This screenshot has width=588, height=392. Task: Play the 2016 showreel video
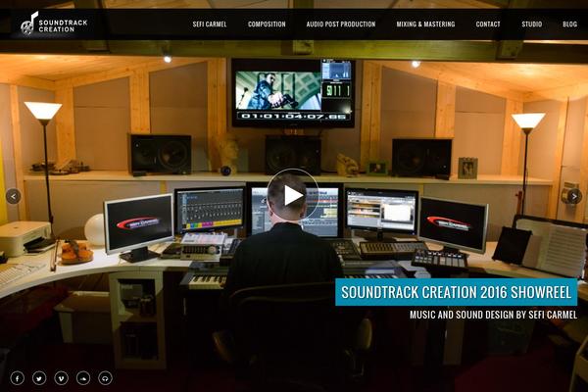pyautogui.click(x=293, y=195)
